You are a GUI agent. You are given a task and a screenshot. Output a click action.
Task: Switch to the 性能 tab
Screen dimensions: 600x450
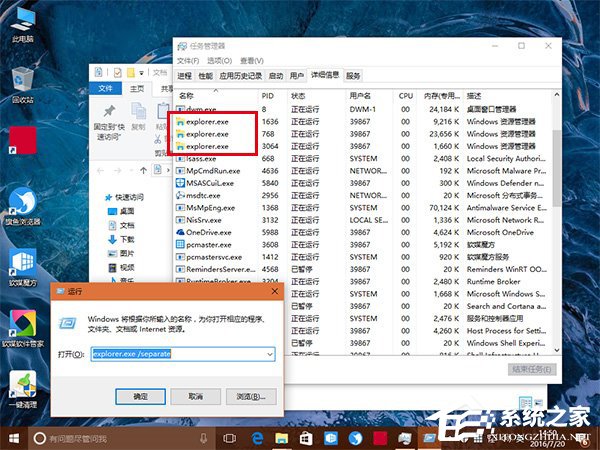tap(205, 76)
